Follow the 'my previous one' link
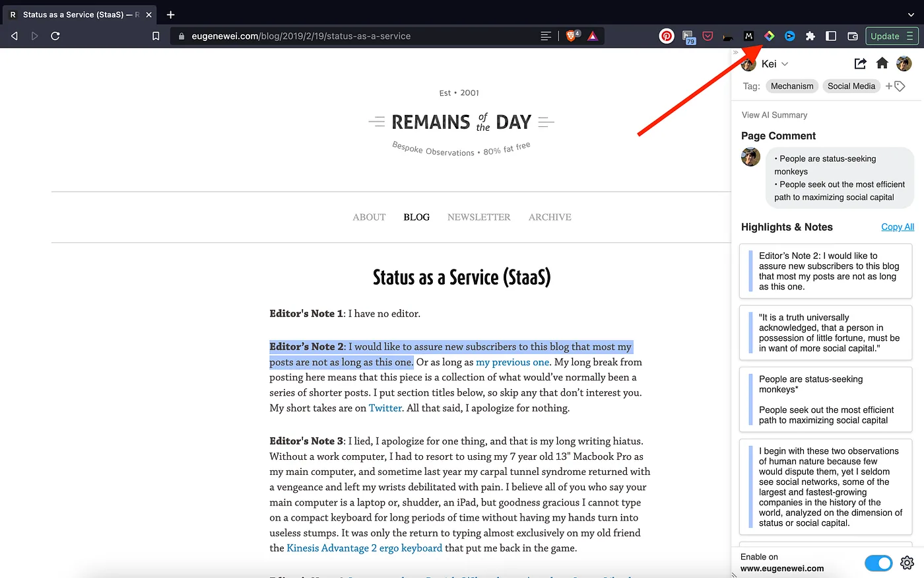The width and height of the screenshot is (924, 578). click(x=513, y=362)
